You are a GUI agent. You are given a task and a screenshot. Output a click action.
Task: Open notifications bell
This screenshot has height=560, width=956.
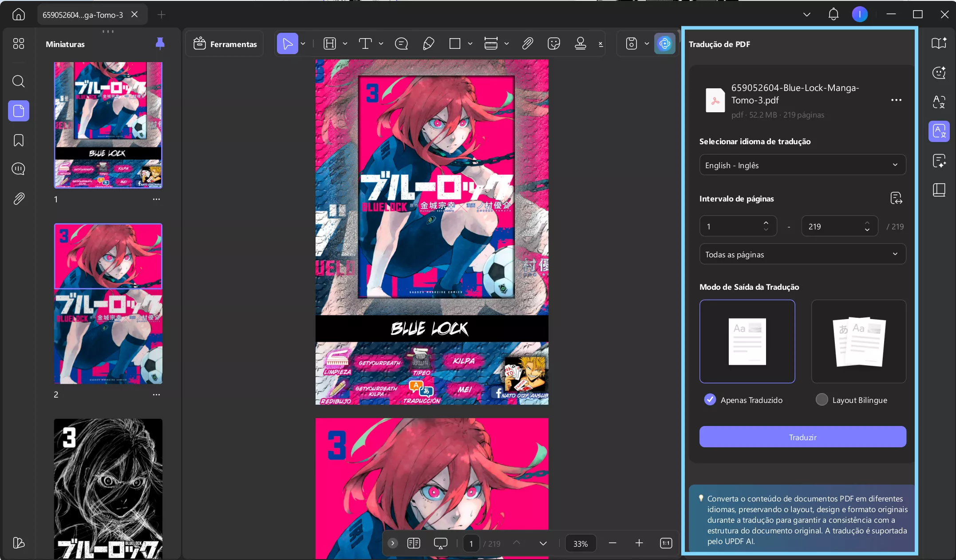834,15
